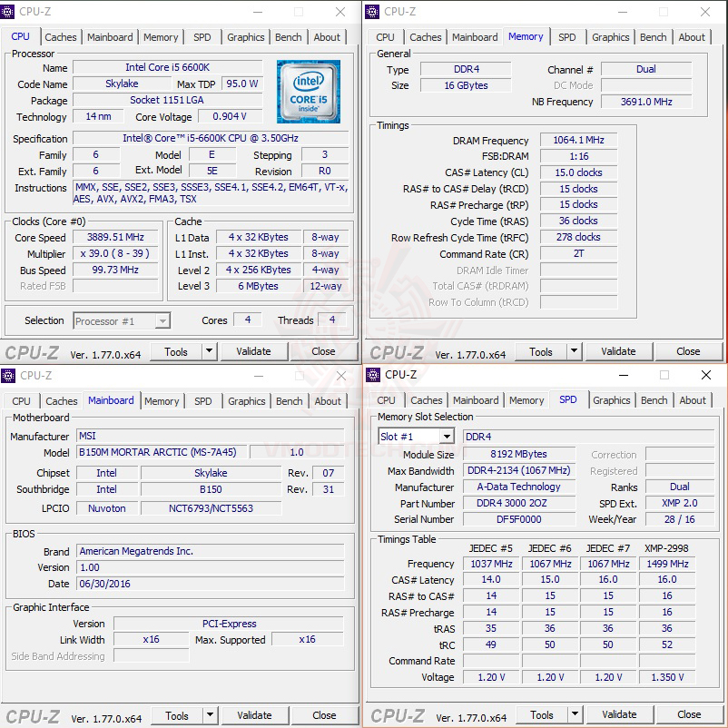The height and width of the screenshot is (728, 728).
Task: Click Tools button in Memory window
Action: 541,352
